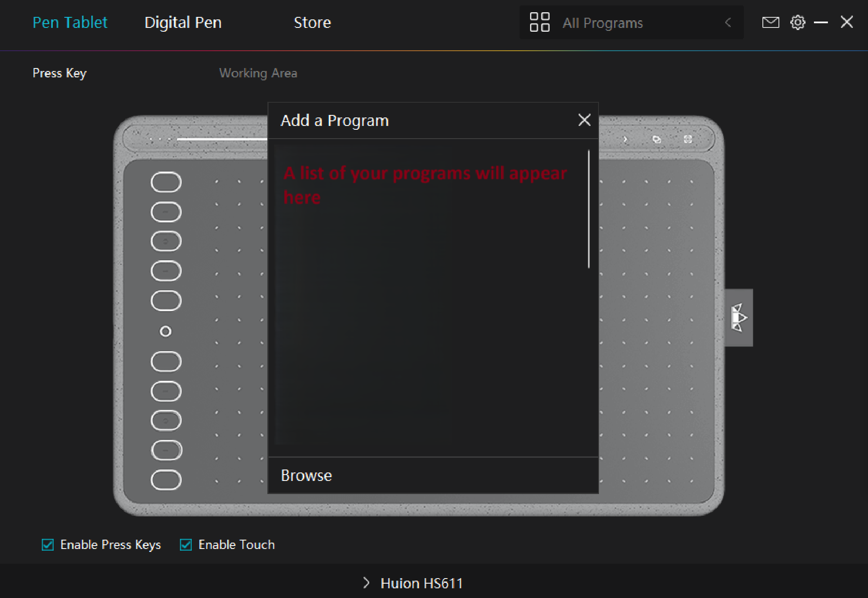Open the All Programs selector
Image resolution: width=868 pixels, height=598 pixels.
(x=602, y=23)
